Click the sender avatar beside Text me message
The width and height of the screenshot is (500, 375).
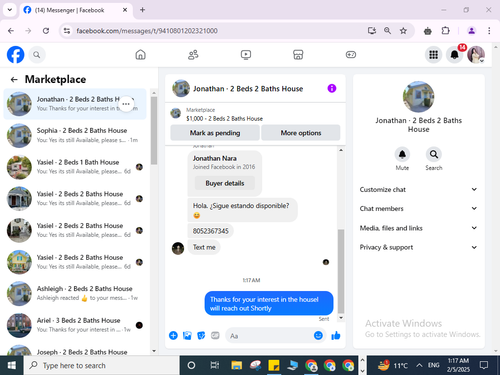[x=178, y=248]
